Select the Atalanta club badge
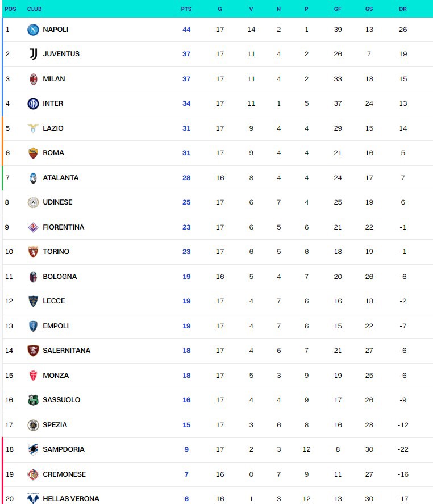Image resolution: width=433 pixels, height=504 pixels. click(x=33, y=178)
